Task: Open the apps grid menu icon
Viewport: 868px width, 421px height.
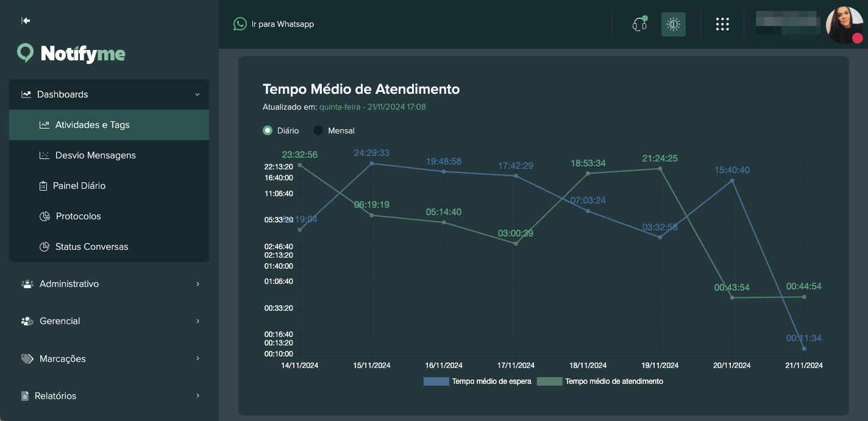Action: click(722, 24)
